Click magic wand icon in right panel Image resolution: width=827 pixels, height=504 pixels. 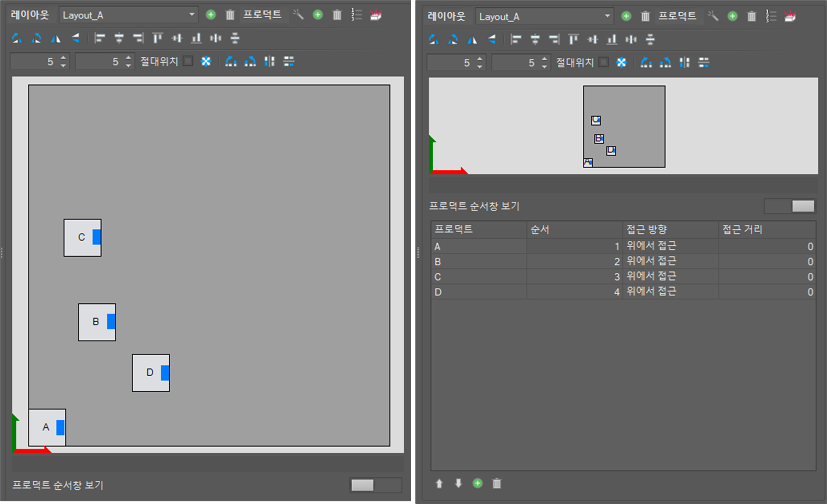coord(713,16)
